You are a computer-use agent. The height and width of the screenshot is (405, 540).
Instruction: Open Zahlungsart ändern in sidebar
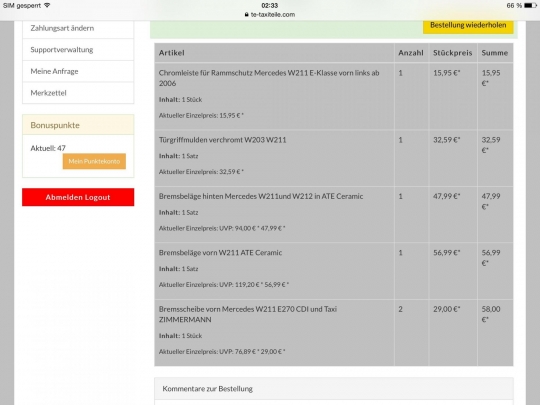78,28
